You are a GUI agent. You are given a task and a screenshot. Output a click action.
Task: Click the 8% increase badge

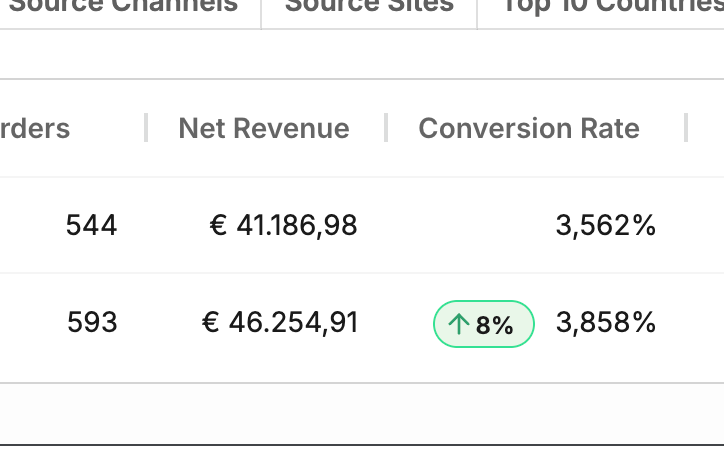(x=484, y=325)
